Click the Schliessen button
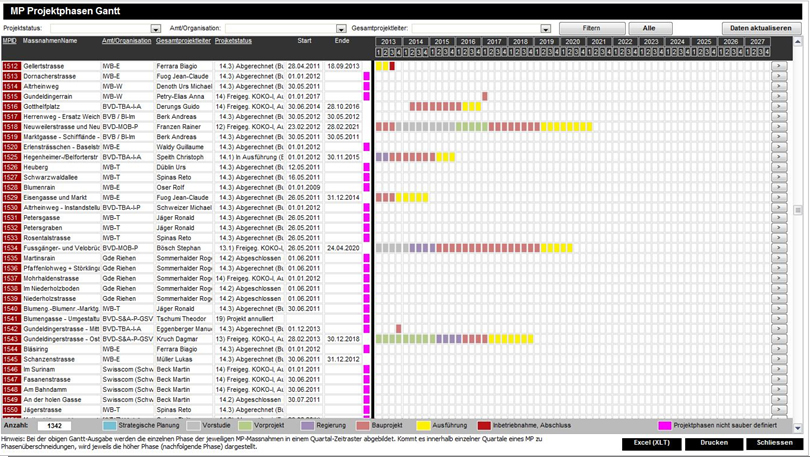Image resolution: width=810 pixels, height=457 pixels. 775,442
